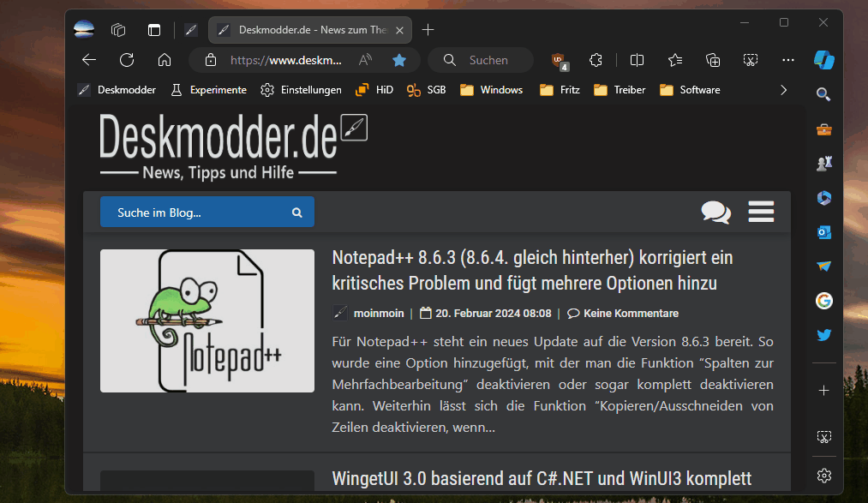
Task: Open the SGB bookmark
Action: tap(426, 90)
